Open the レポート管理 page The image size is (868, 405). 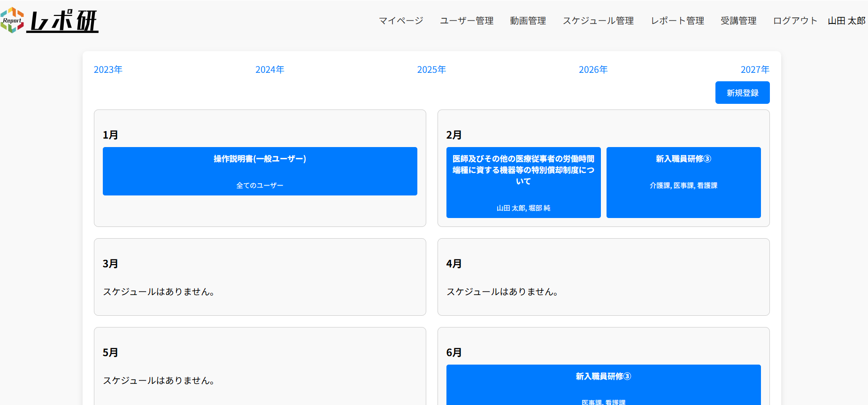677,21
